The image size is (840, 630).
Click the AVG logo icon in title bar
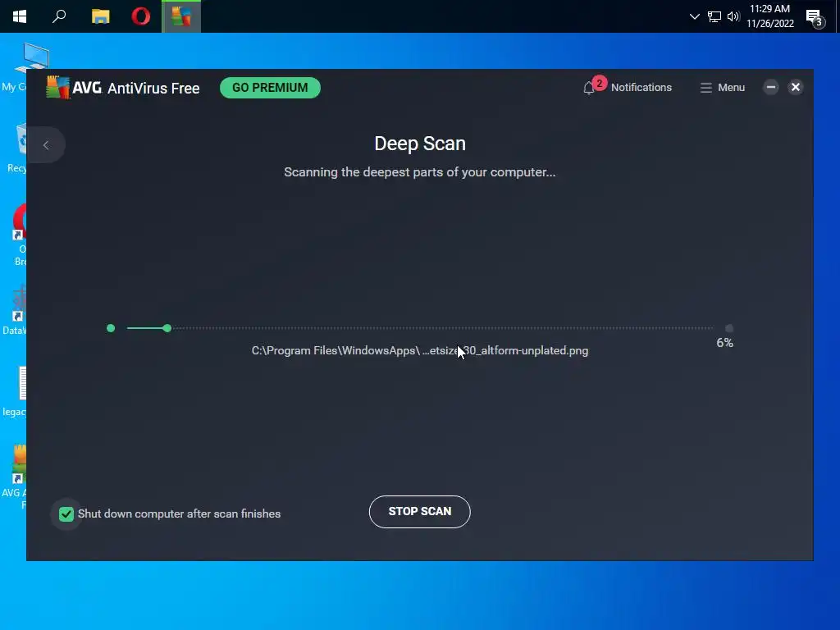pos(58,87)
